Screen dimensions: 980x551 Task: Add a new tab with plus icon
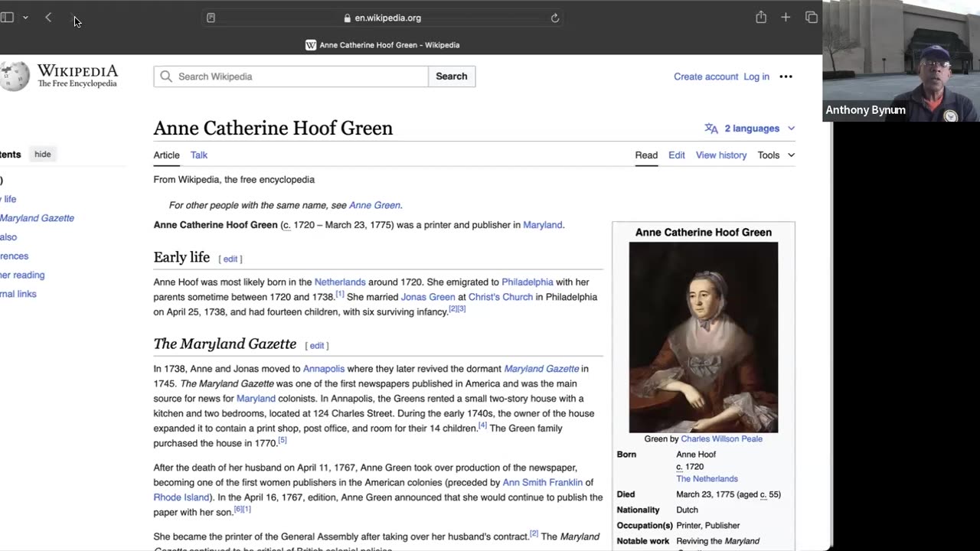pyautogui.click(x=786, y=18)
